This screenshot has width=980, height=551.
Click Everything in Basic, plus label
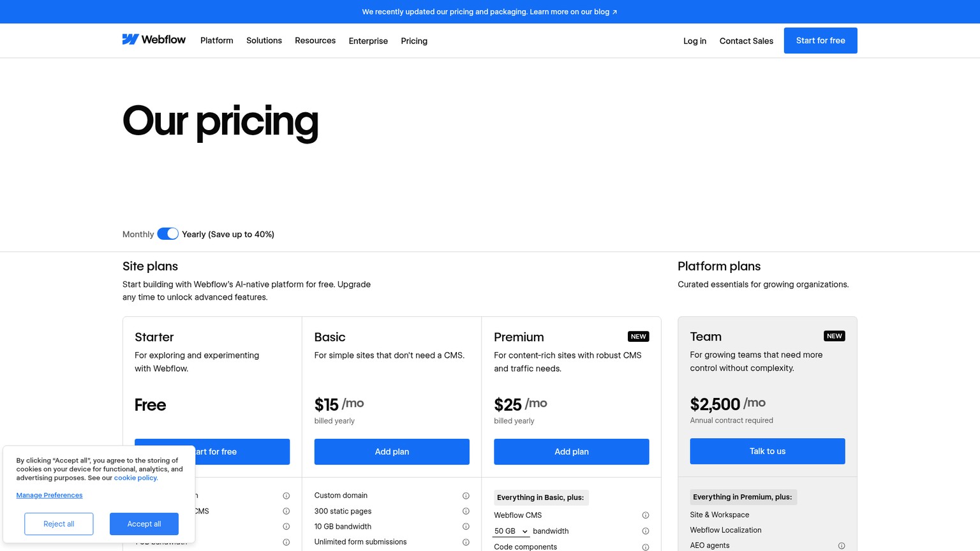(540, 497)
